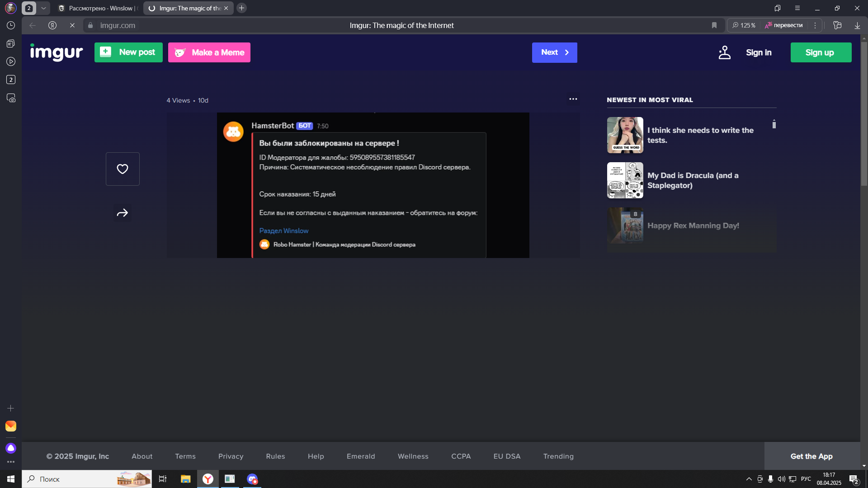Viewport: 868px width, 488px height.
Task: Stop page loading with the X button
Action: (x=72, y=25)
